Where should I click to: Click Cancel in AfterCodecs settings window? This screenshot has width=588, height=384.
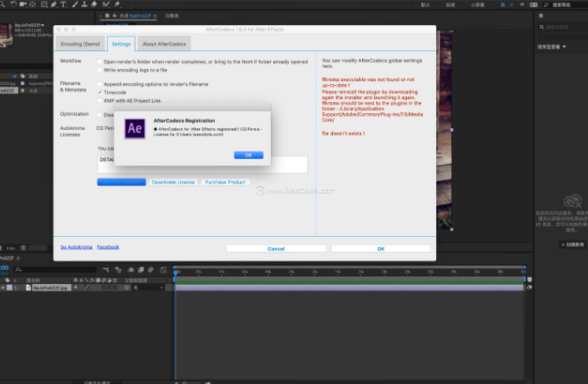pos(276,249)
